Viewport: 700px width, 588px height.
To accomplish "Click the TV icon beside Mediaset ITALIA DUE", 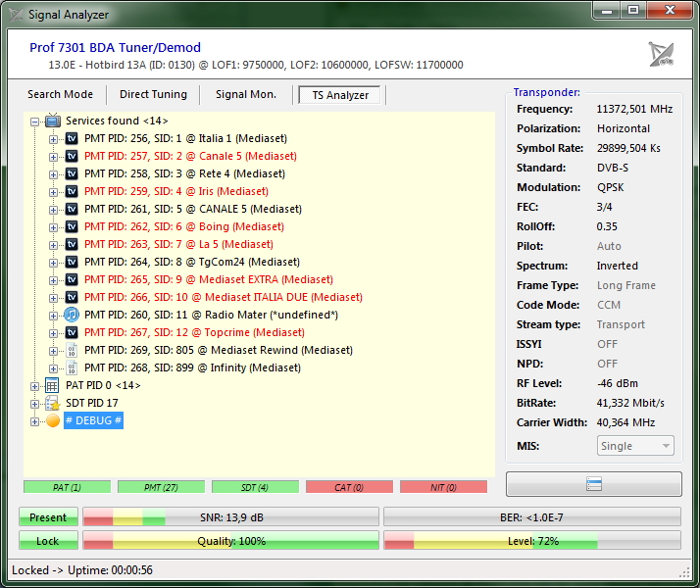I will [x=72, y=297].
